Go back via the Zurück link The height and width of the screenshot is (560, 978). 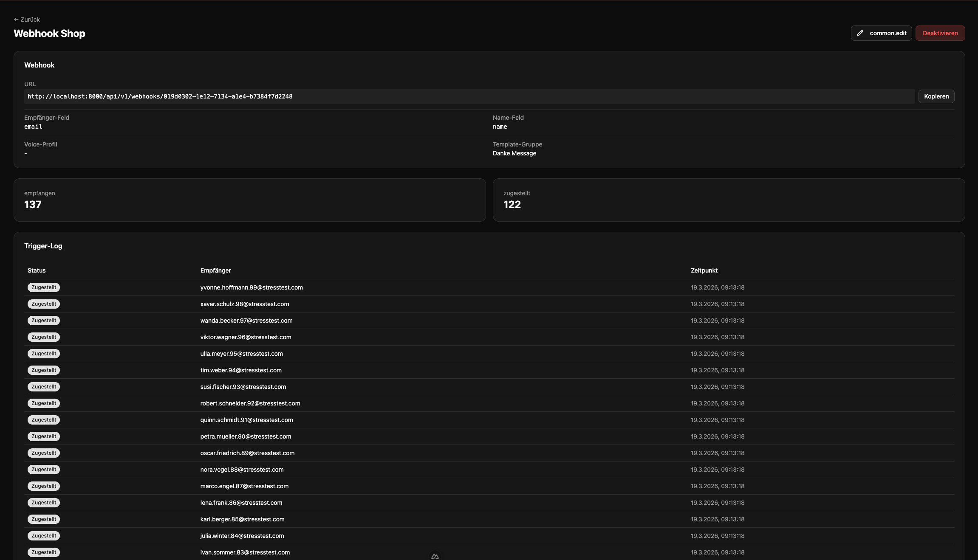coord(30,20)
